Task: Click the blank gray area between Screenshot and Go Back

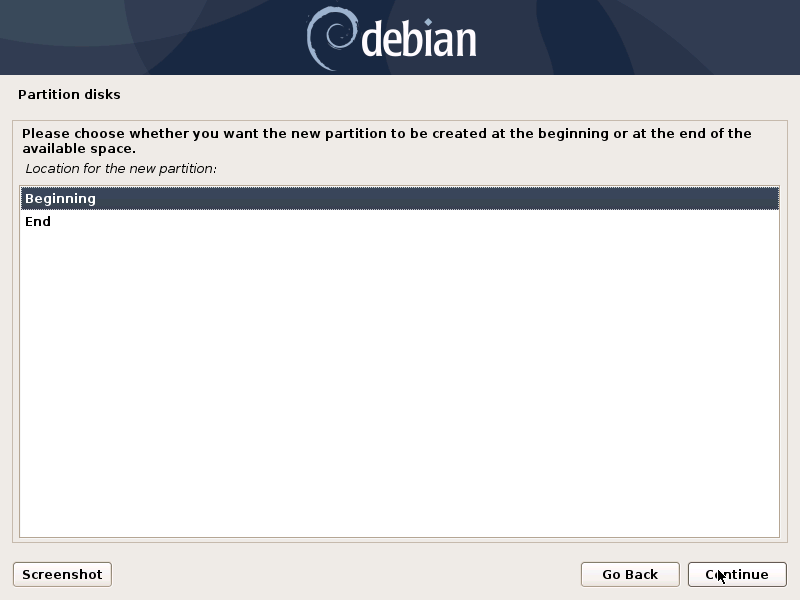Action: pos(346,574)
